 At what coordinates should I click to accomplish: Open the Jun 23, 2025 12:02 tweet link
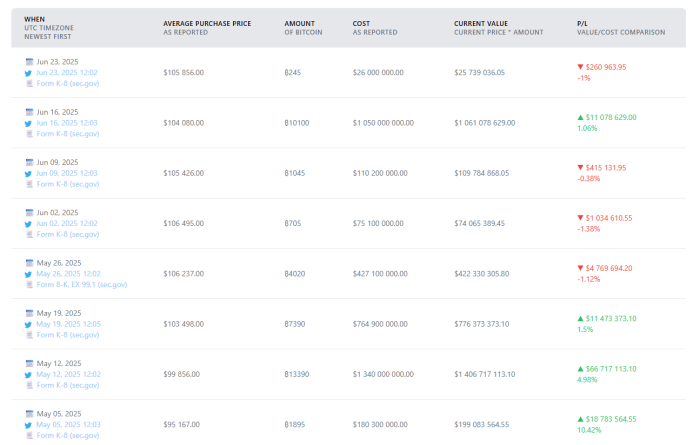click(67, 73)
